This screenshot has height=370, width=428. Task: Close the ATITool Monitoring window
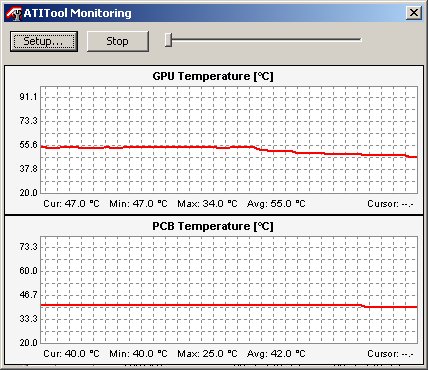point(414,13)
